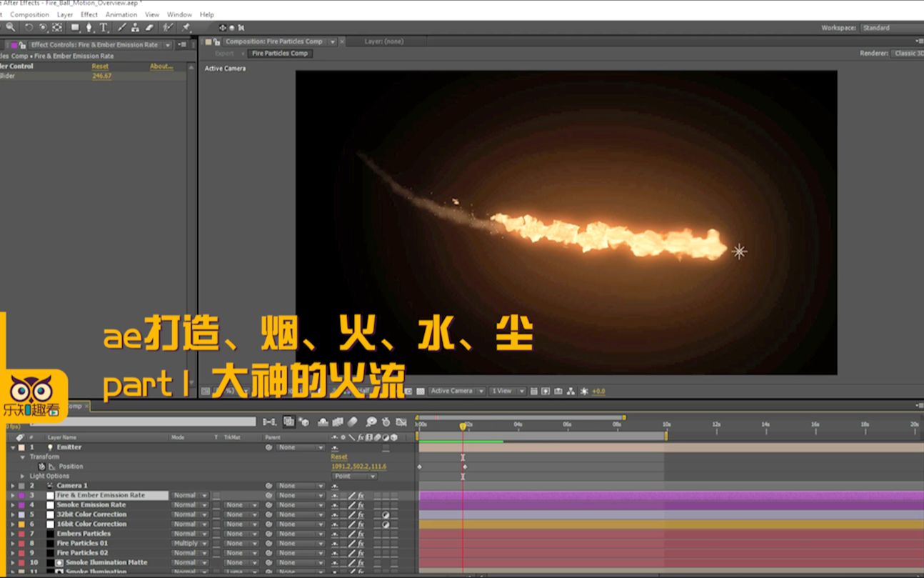
Task: Click exposure value +0.0 in viewer
Action: [598, 391]
